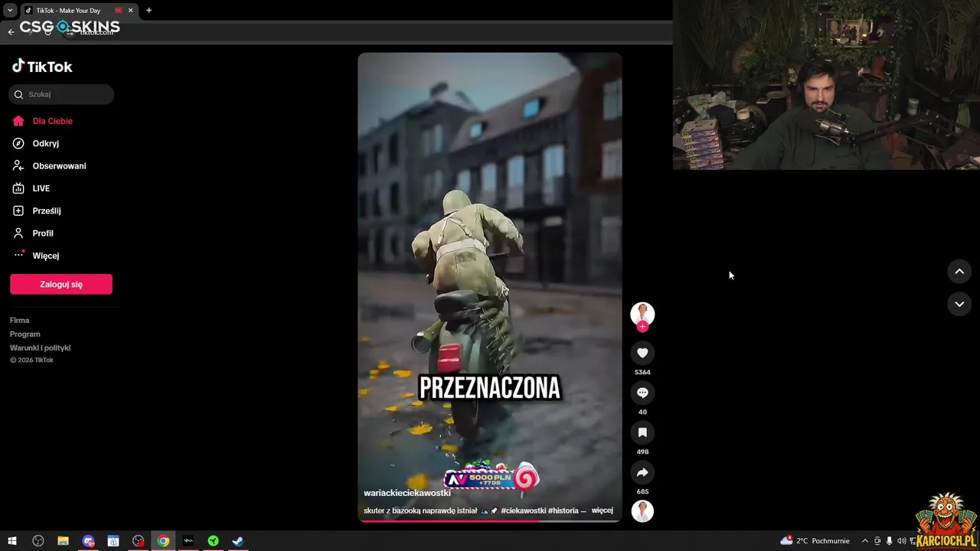Bookmark the video to favorites
Image resolution: width=980 pixels, height=551 pixels.
coord(642,432)
